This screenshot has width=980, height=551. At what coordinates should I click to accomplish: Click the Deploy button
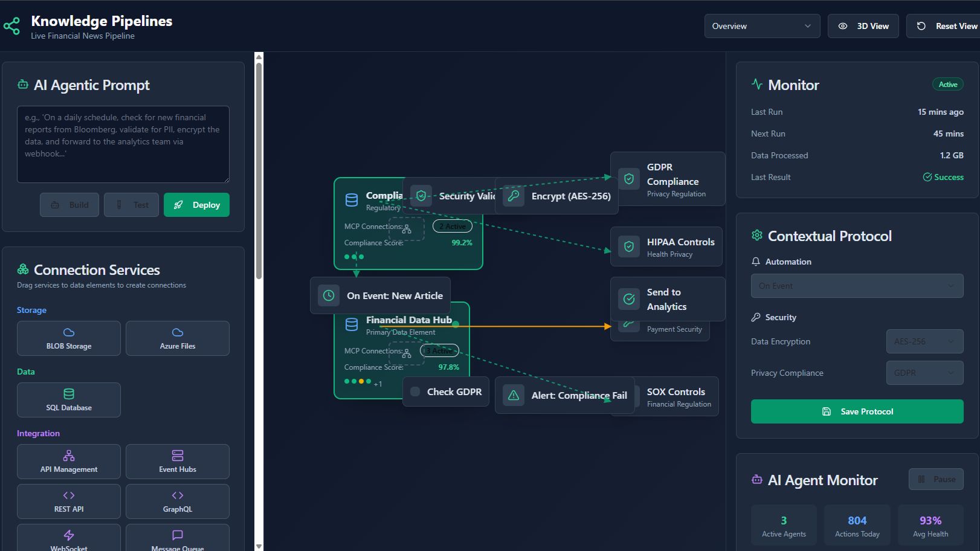tap(196, 205)
